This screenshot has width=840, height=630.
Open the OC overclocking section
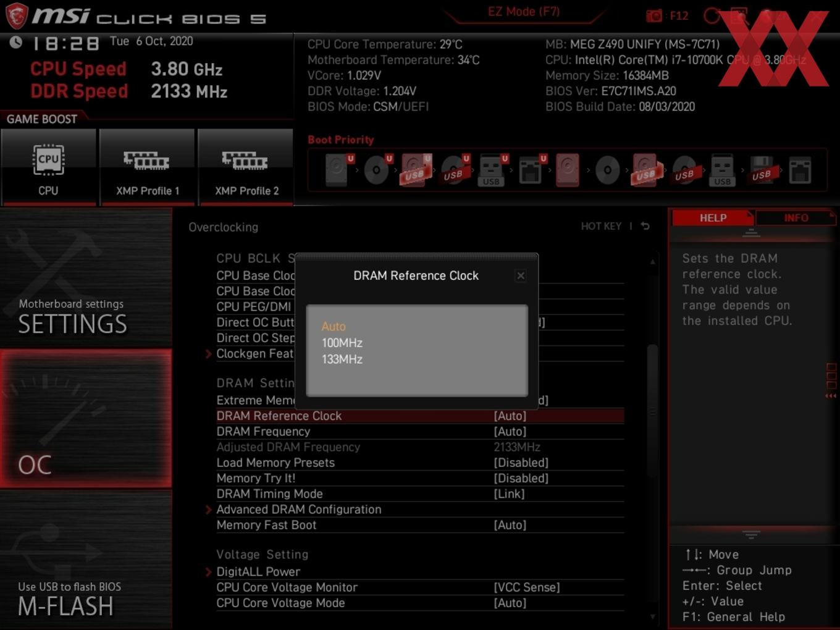click(86, 419)
